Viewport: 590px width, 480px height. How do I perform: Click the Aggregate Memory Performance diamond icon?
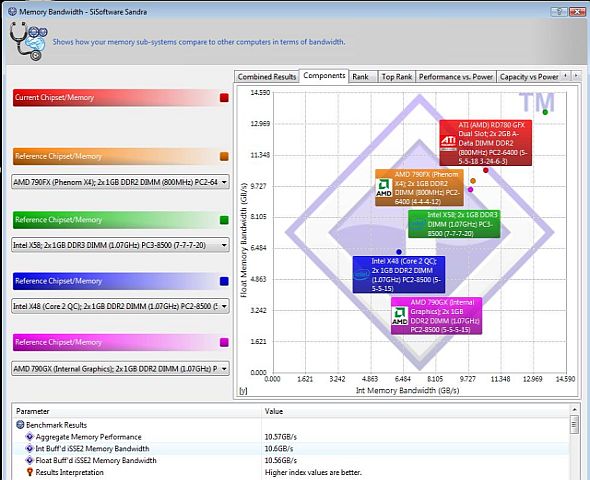[x=30, y=437]
